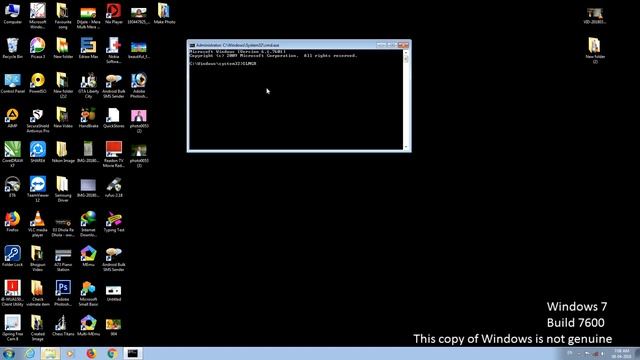
Task: Open the Computer desktop icon
Action: (12, 13)
